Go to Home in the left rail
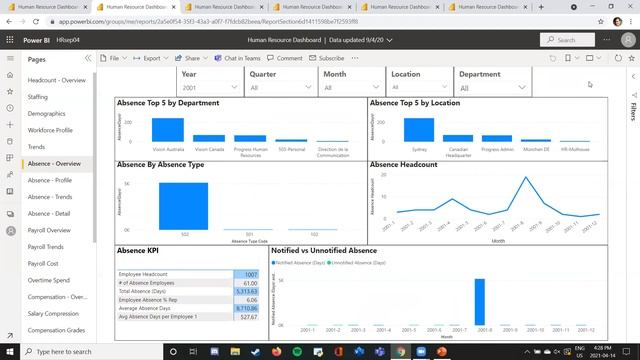This screenshot has width=640, height=360. tap(10, 75)
